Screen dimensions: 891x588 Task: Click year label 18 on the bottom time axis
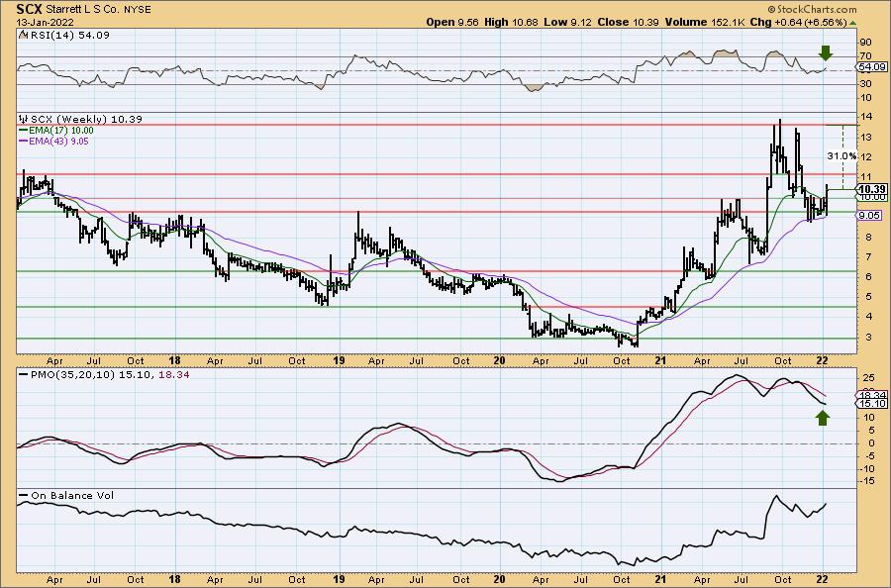click(x=175, y=579)
